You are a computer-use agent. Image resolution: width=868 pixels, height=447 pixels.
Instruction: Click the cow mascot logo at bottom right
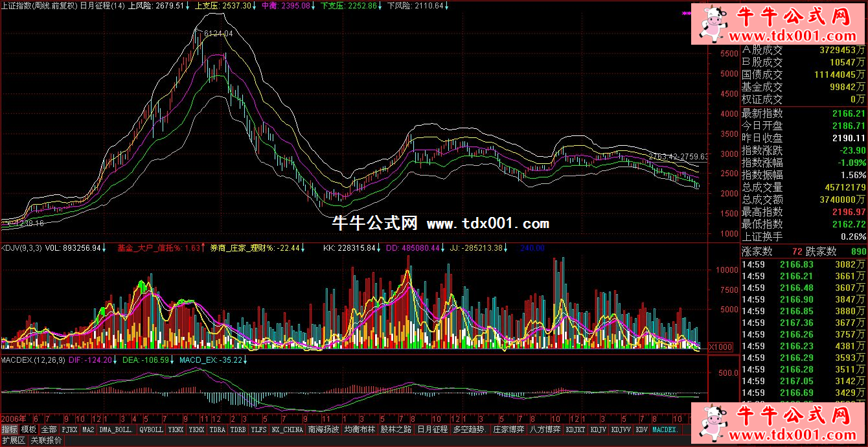711,422
